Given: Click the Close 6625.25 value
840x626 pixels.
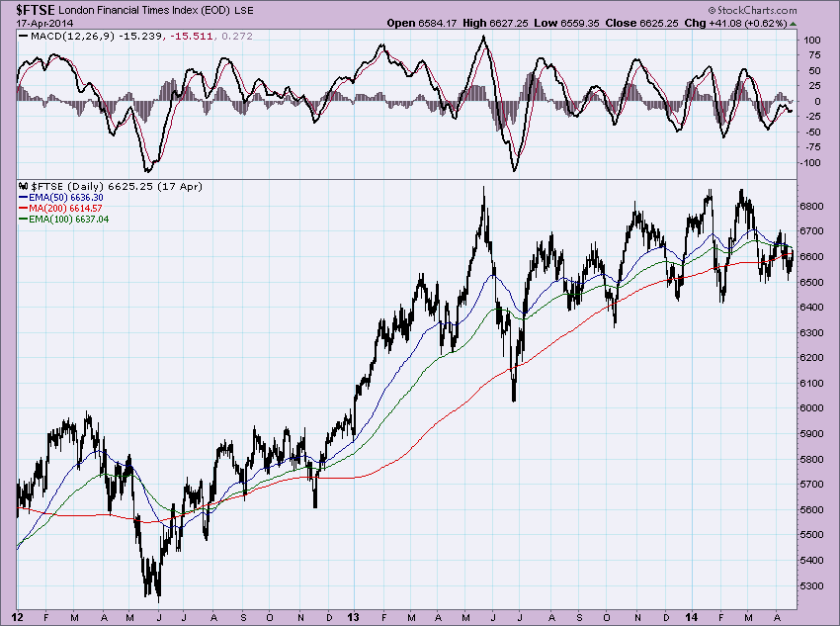Looking at the screenshot, I should pos(641,23).
